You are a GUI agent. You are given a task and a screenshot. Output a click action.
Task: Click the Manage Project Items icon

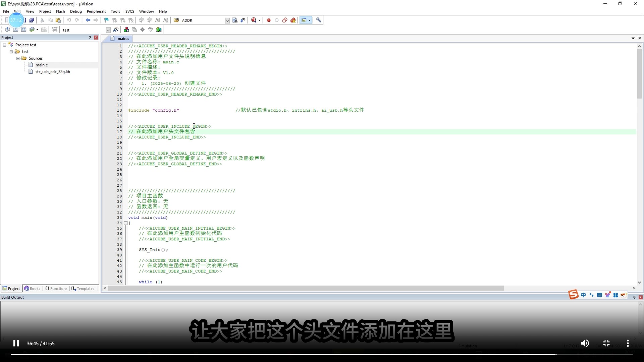tap(126, 30)
